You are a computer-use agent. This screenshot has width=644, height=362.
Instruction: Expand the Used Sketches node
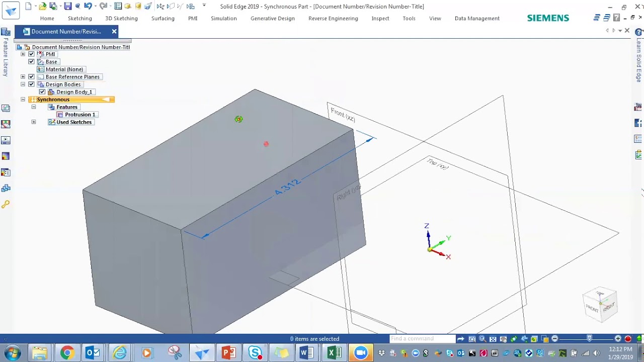[x=34, y=122]
